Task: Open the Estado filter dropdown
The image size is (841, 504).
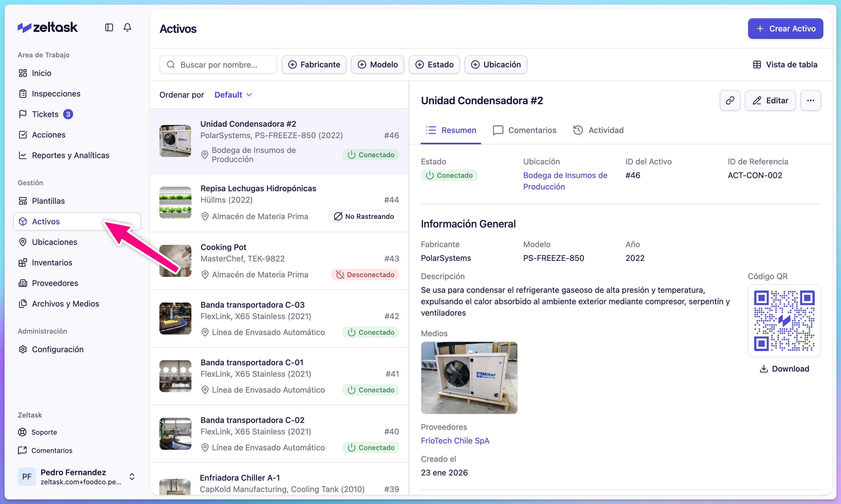Action: [434, 64]
